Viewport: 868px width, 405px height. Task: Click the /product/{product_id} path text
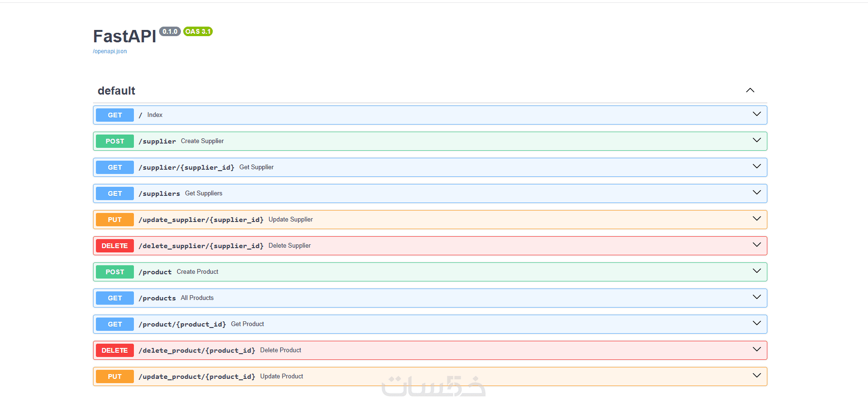pyautogui.click(x=182, y=324)
